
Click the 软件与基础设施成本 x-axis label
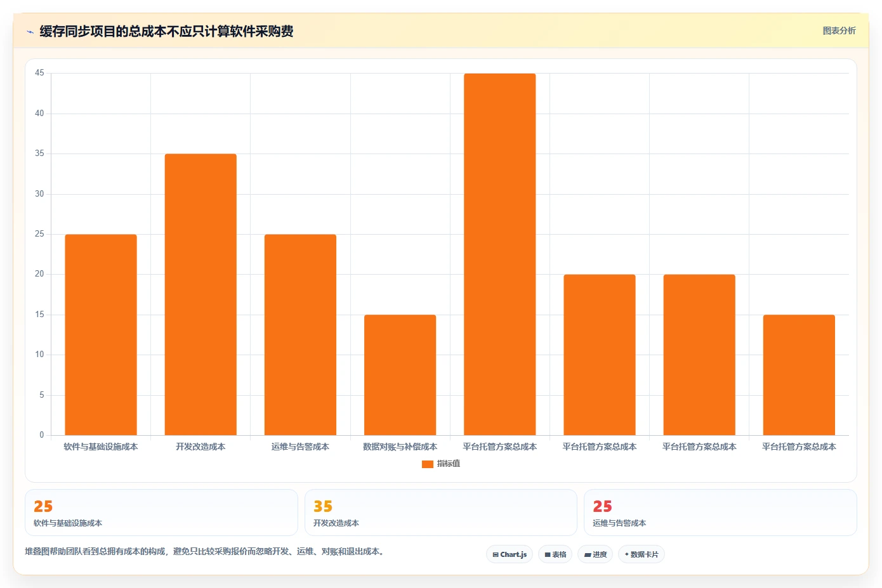(101, 447)
